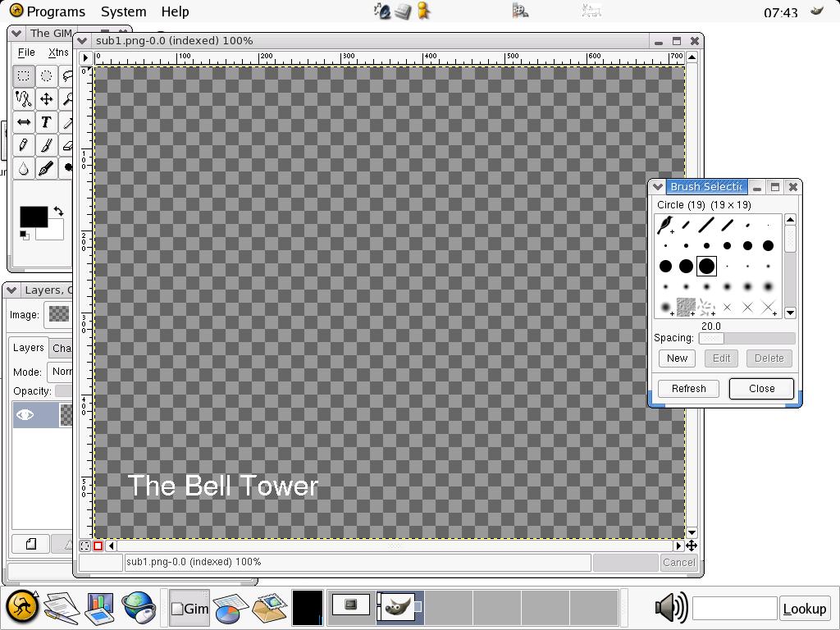Select the Pencil tool
This screenshot has width=840, height=630.
tap(24, 145)
